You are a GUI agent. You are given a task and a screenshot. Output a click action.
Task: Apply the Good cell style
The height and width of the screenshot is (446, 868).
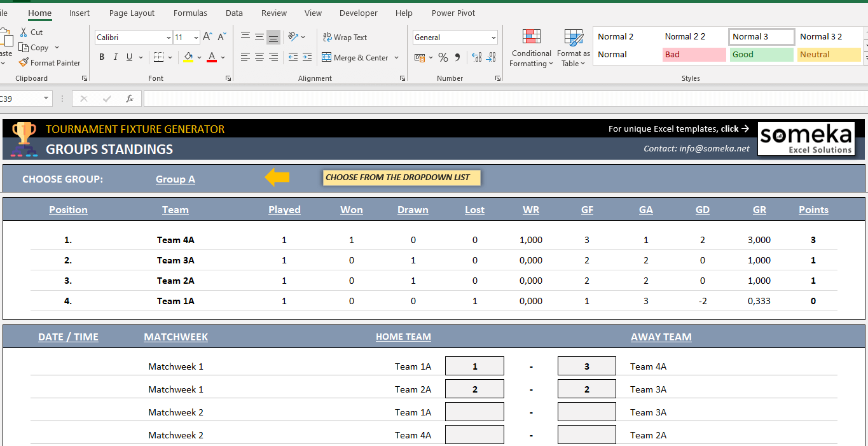pos(761,55)
